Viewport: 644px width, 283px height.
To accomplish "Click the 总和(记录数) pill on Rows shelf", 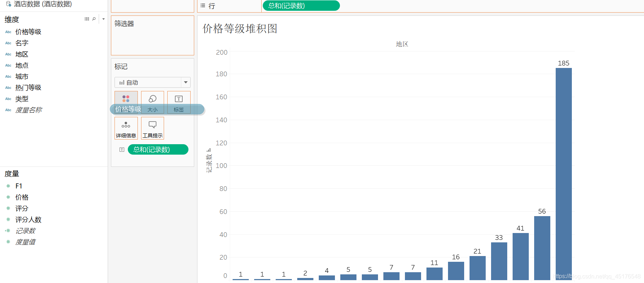I will tap(301, 6).
